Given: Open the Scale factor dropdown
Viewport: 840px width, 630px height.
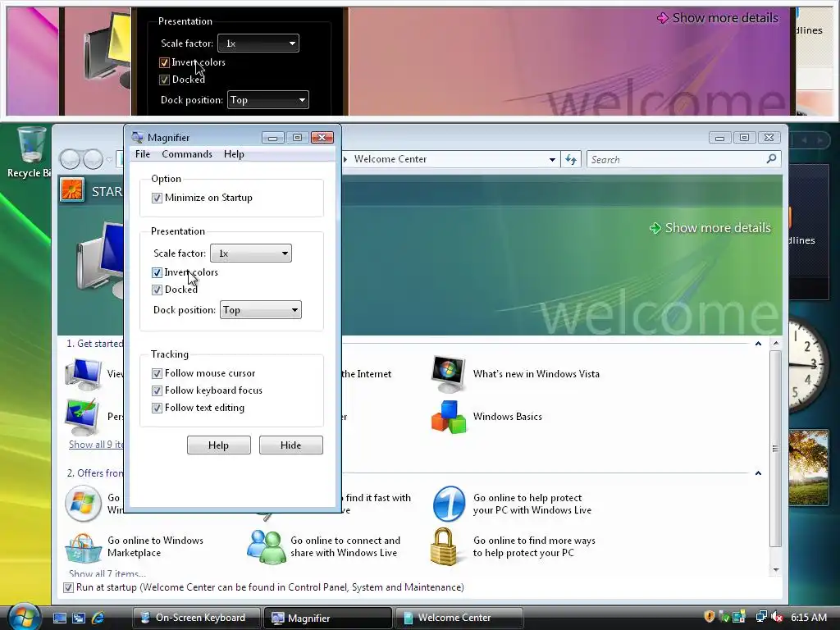Looking at the screenshot, I should pyautogui.click(x=251, y=253).
